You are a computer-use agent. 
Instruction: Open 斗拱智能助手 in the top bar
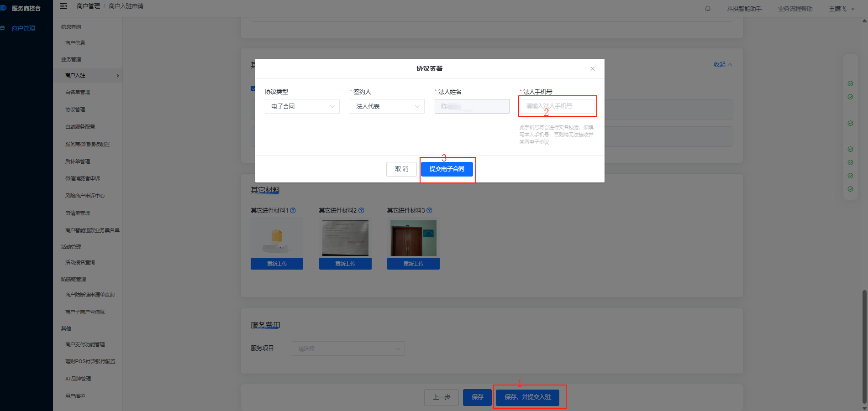coord(744,9)
